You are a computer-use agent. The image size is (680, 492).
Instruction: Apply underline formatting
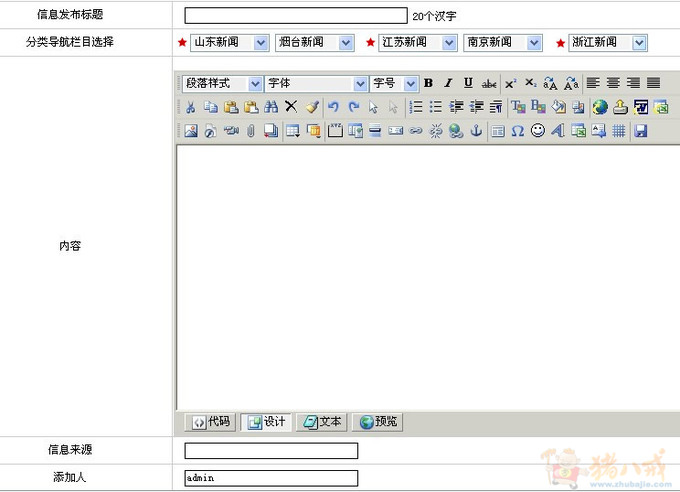pos(468,84)
